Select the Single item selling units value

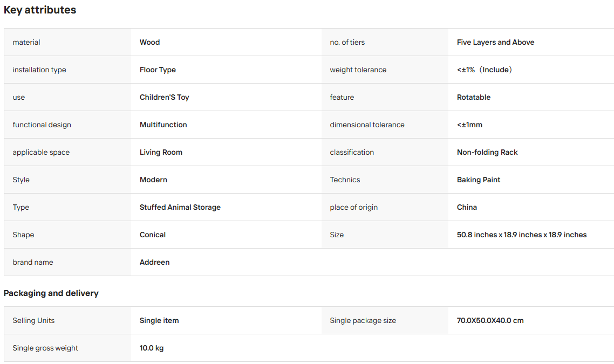click(159, 320)
